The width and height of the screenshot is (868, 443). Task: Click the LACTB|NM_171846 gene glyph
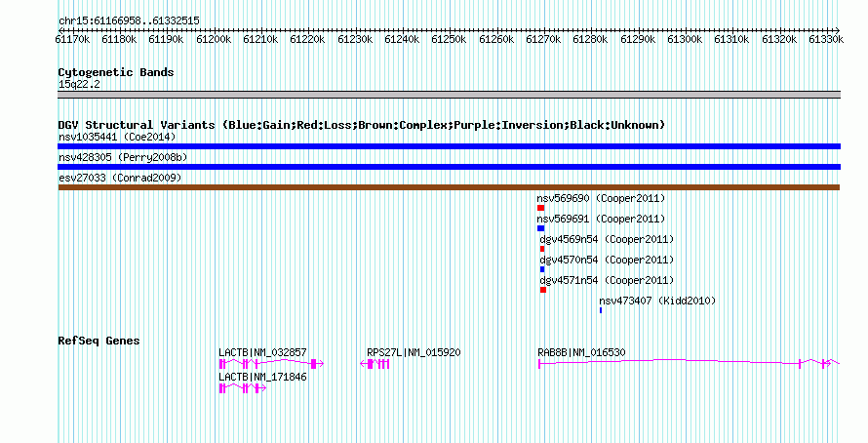(x=243, y=388)
